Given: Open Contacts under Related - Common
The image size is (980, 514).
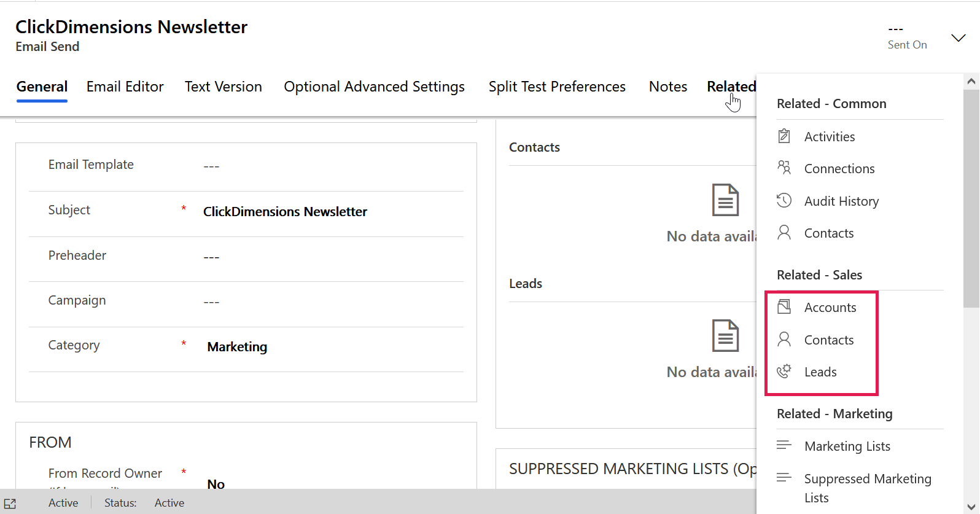Looking at the screenshot, I should pos(829,233).
